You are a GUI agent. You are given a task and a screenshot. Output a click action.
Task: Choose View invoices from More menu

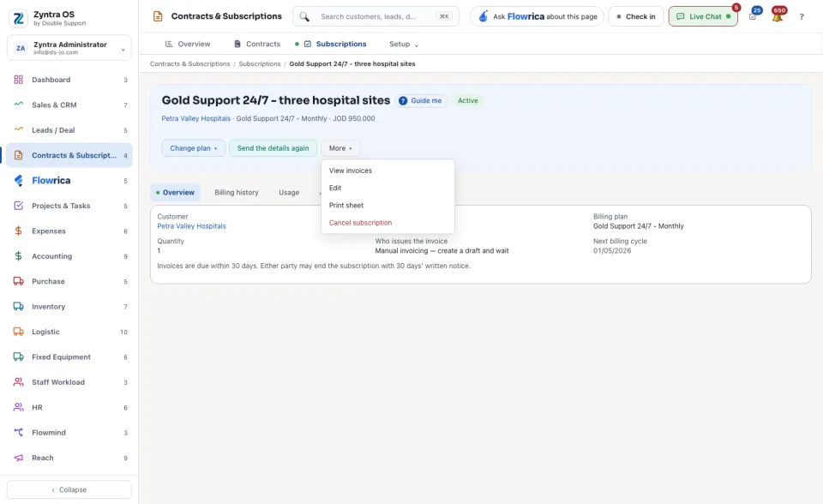point(387,171)
